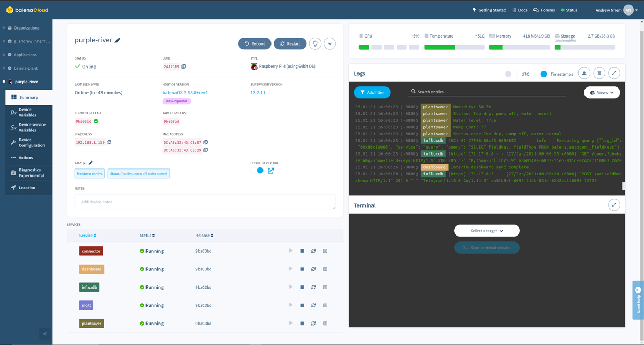Go to Location in the sidebar
Screen dimensions: 644x345
pos(27,188)
